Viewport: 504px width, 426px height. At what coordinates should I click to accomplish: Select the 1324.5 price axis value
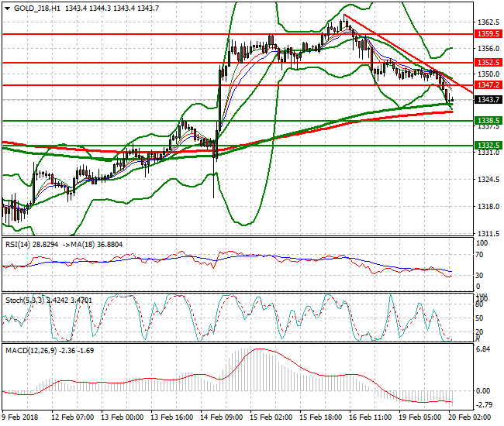488,179
